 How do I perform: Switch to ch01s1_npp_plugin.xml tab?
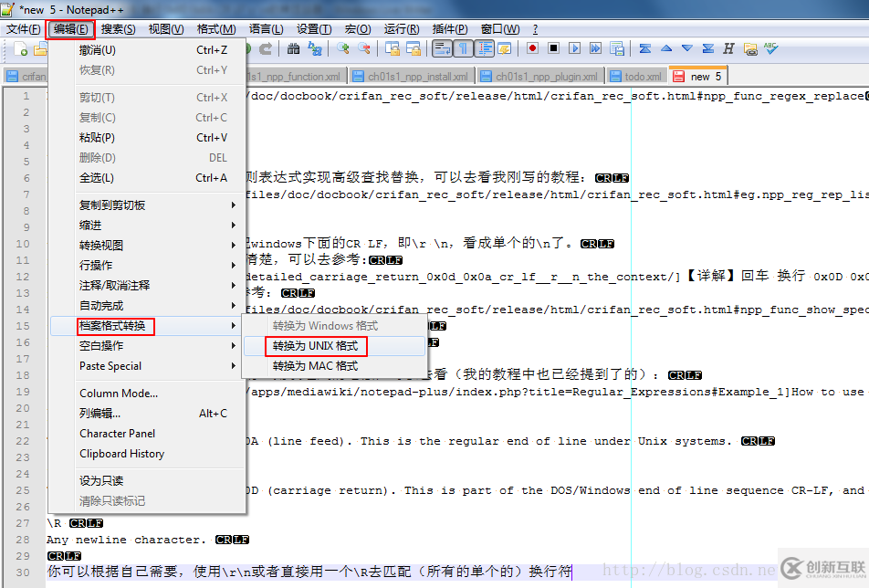pyautogui.click(x=539, y=77)
